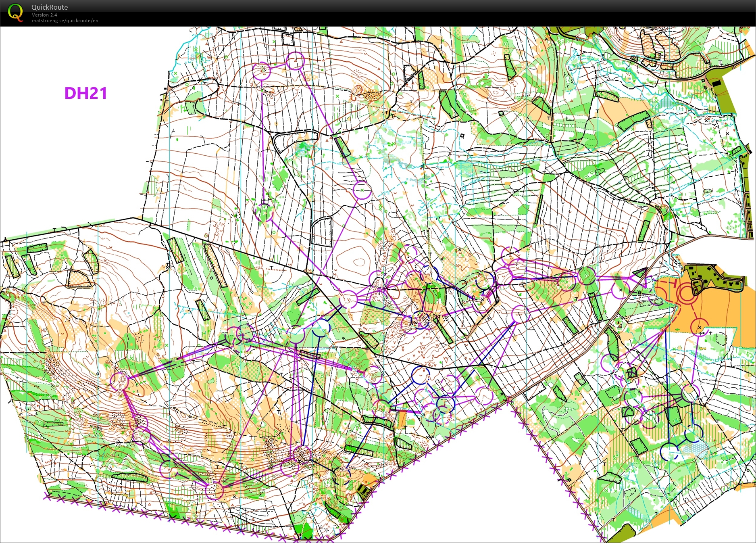Click the matstroeng.se/quickroute/en URL text

[65, 21]
